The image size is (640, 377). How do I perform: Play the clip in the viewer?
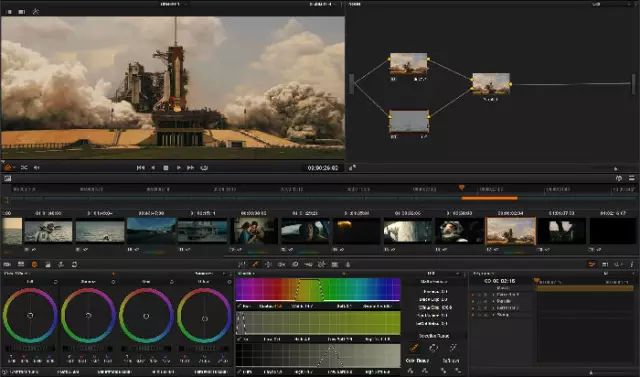click(178, 168)
